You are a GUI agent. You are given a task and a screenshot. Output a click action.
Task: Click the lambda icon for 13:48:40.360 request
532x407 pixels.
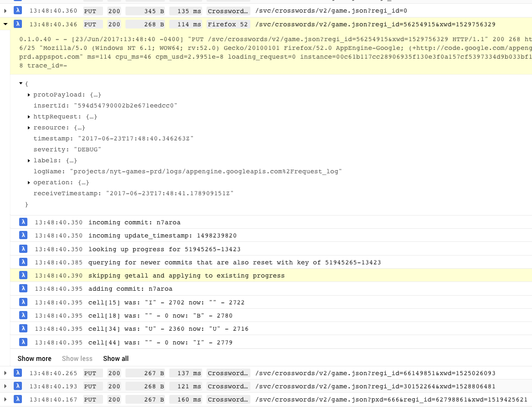pos(18,10)
